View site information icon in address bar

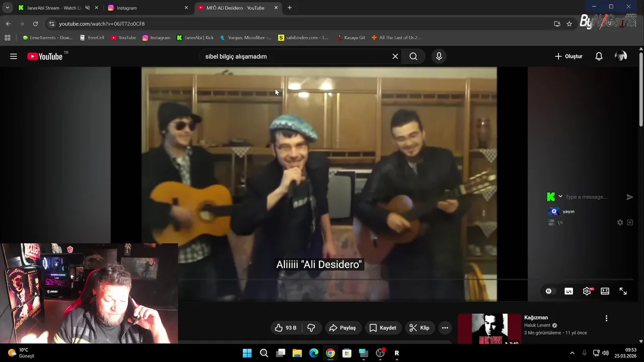click(51, 24)
